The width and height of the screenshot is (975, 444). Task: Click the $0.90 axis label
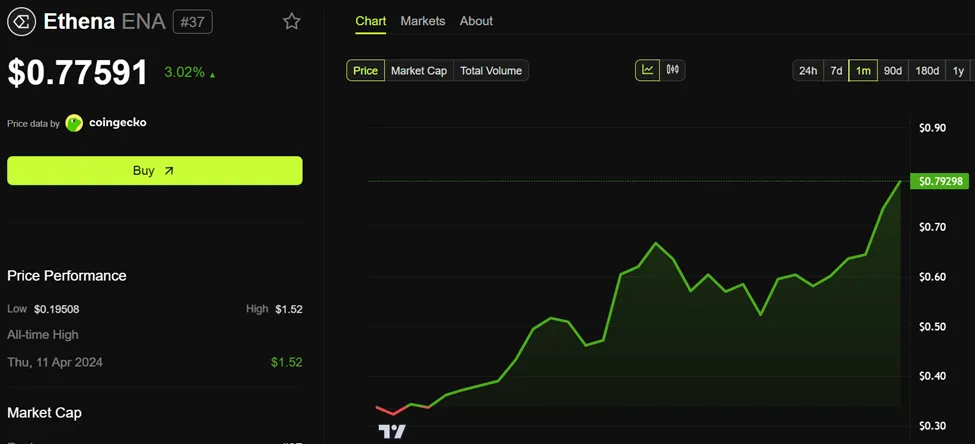[932, 128]
